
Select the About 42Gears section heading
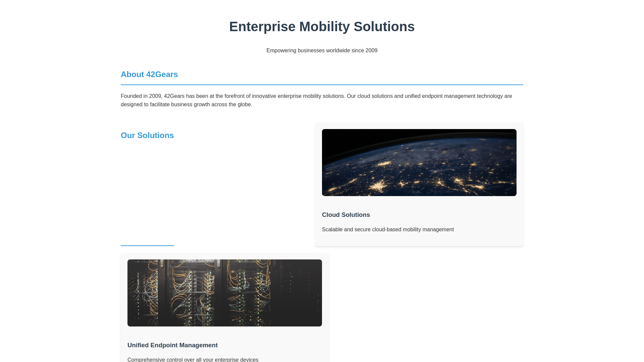[149, 74]
